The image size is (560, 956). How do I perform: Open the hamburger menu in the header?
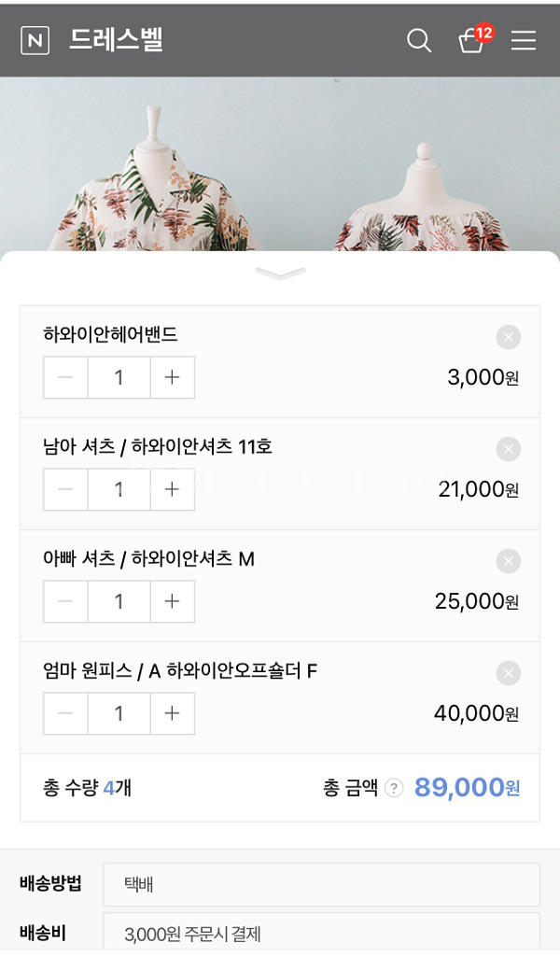[523, 40]
